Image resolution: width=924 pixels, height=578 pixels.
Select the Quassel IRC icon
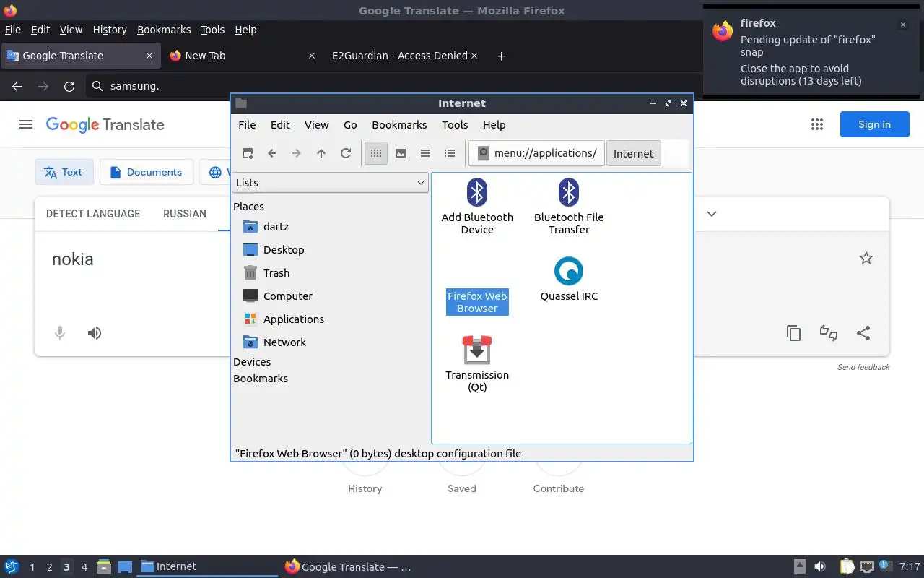pyautogui.click(x=569, y=279)
